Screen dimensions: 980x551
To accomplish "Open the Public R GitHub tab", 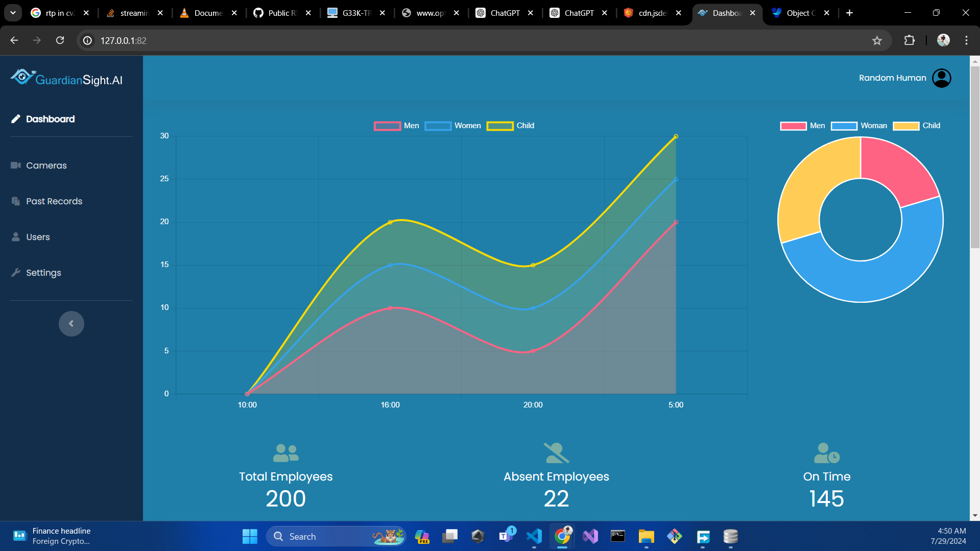I will point(280,13).
